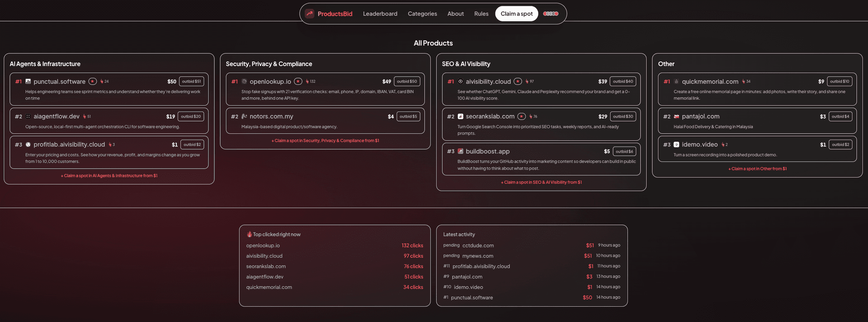Click the flame icon showing 76 clicks
868x322 pixels.
tap(531, 116)
